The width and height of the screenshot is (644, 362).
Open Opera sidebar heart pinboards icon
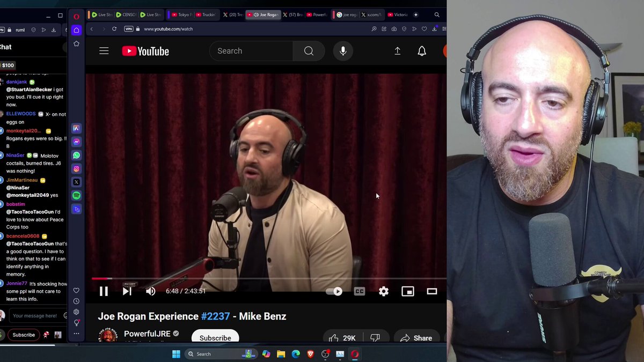tap(76, 291)
